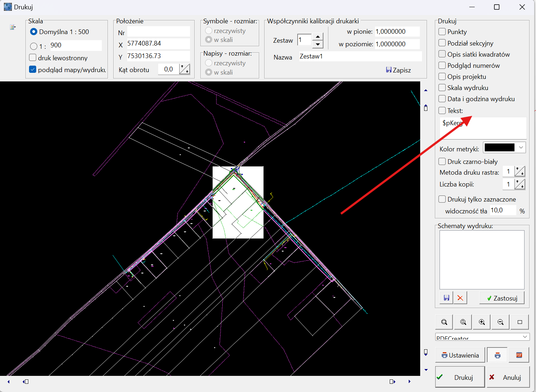This screenshot has height=392, width=536.
Task: Tick the Tekst: checkbox
Action: click(x=442, y=110)
